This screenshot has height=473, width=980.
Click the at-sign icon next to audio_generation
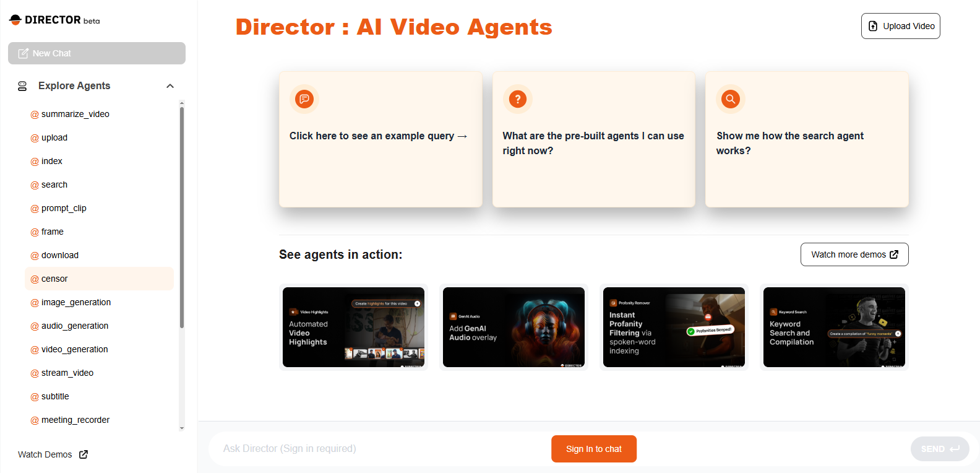tap(35, 326)
